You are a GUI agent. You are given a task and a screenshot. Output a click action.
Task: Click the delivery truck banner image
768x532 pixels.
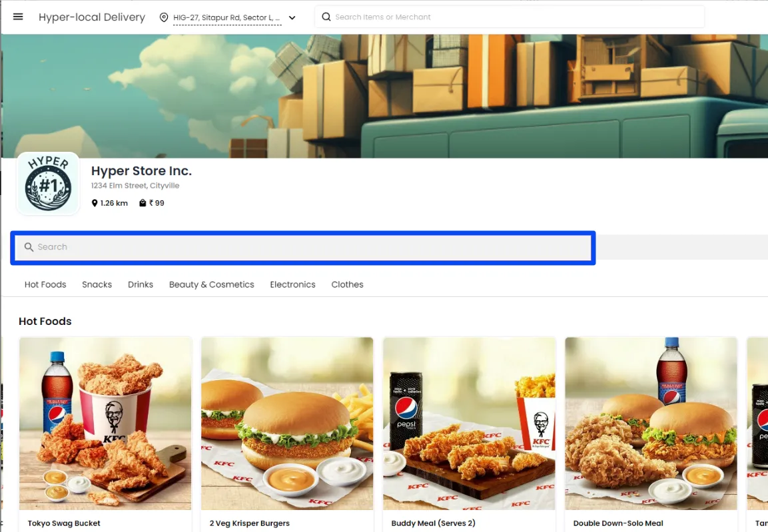point(384,96)
